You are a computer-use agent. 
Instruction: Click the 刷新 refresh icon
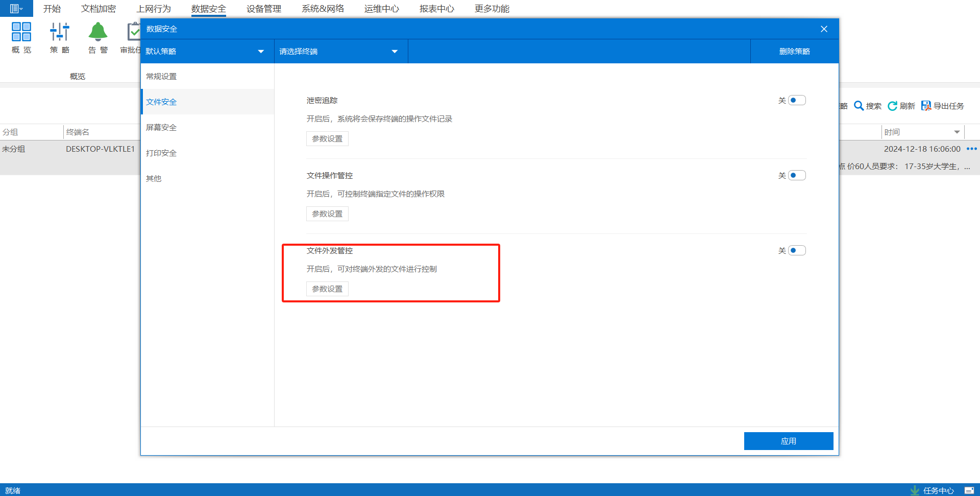pyautogui.click(x=892, y=106)
